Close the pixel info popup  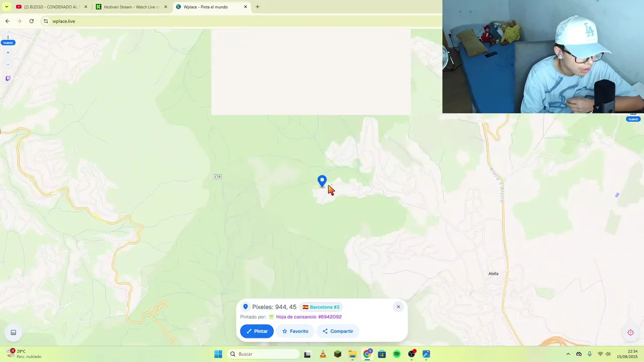[x=398, y=307]
